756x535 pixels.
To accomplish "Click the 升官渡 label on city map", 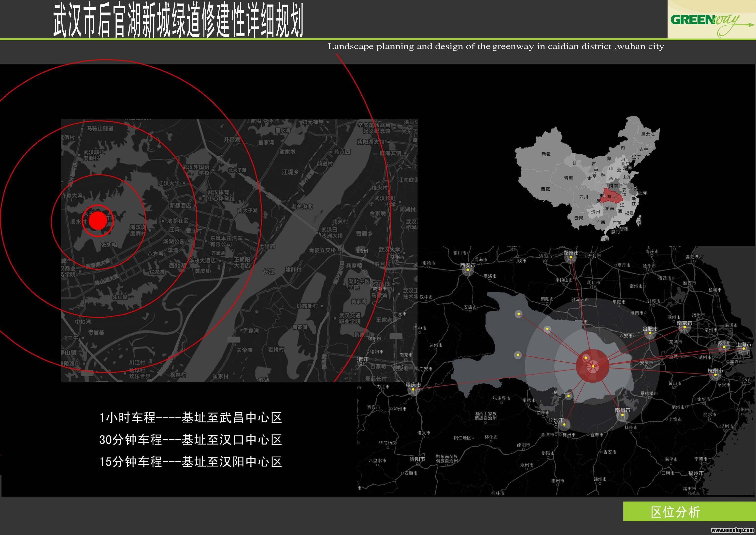I will click(x=232, y=139).
